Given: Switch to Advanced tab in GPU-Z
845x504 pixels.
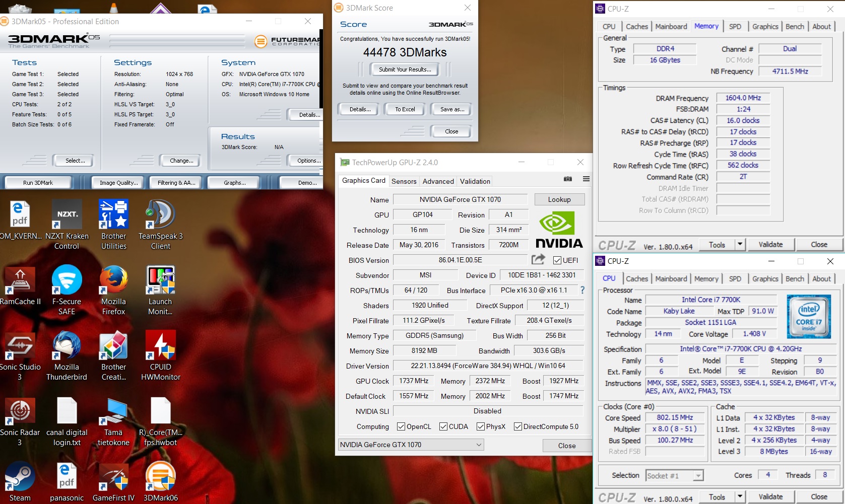Looking at the screenshot, I should [438, 181].
